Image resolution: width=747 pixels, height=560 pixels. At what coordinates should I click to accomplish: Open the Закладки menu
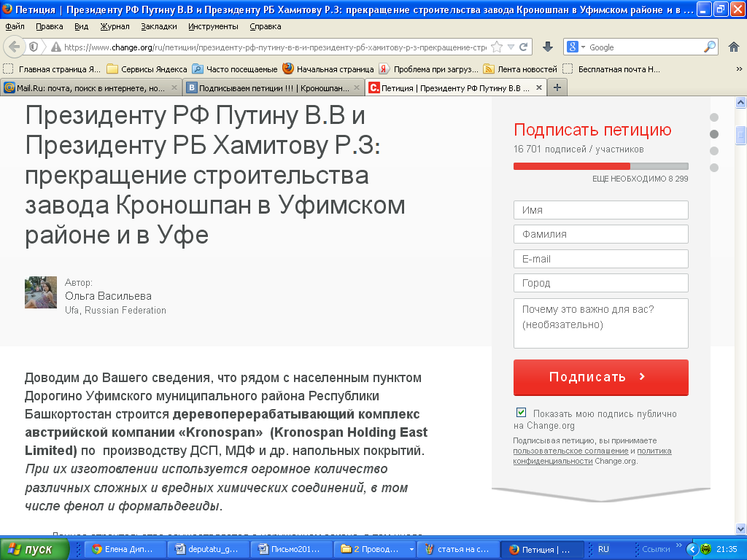(x=158, y=26)
